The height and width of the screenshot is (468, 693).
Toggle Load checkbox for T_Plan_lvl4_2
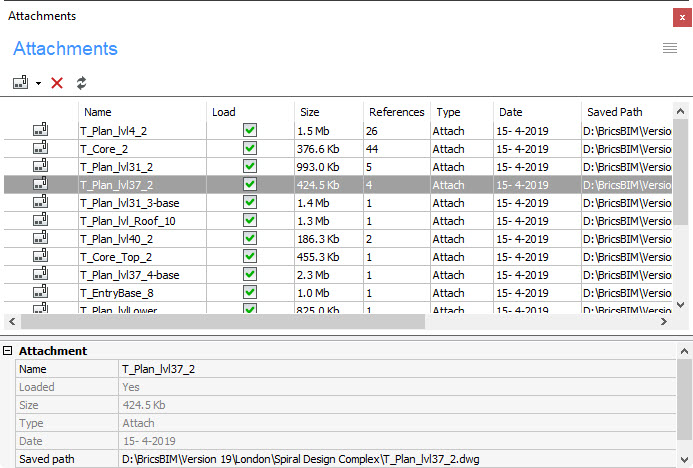250,130
